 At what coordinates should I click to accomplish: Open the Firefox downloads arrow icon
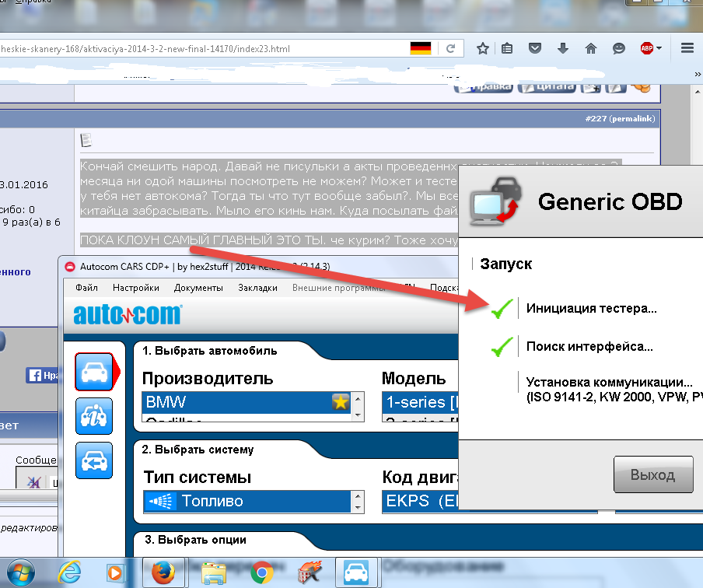562,48
